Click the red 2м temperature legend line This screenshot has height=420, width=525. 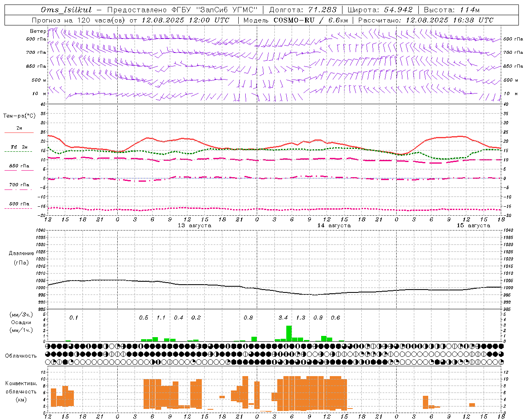click(19, 132)
